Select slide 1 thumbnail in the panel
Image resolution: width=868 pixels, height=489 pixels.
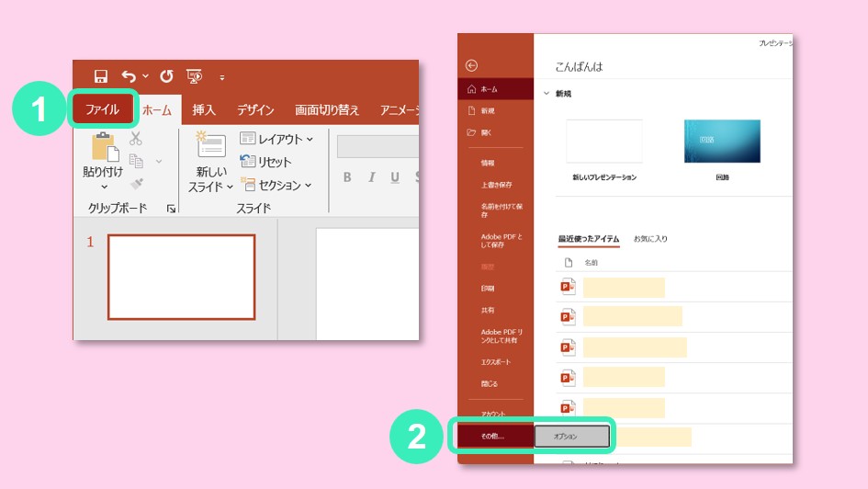182,277
